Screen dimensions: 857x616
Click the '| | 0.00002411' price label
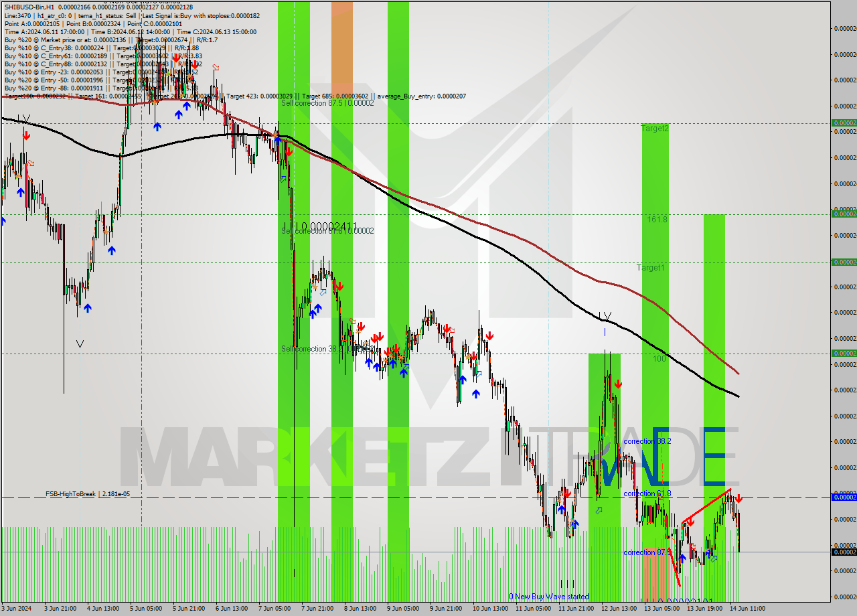pos(320,226)
